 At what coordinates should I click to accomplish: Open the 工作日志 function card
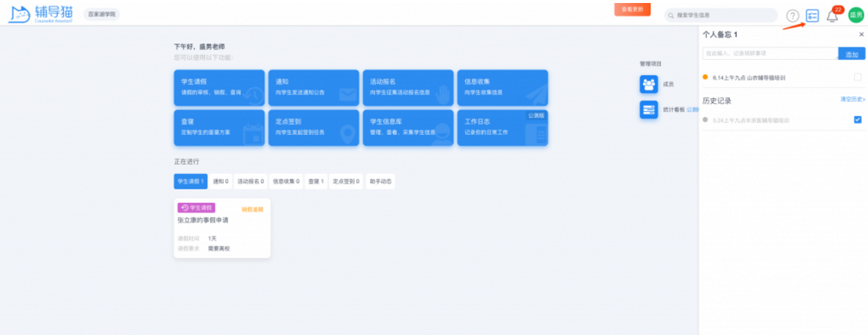pos(503,127)
